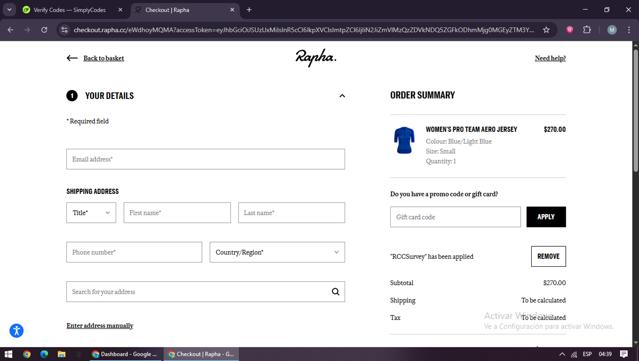Click the checkout.rapha.cc address bar URL
This screenshot has height=361, width=639.
(304, 30)
